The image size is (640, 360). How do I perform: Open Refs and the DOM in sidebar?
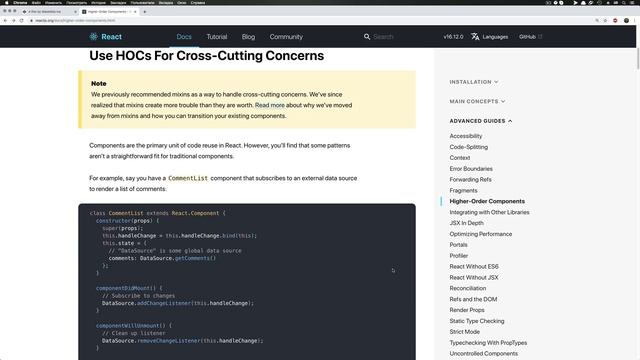tap(473, 299)
